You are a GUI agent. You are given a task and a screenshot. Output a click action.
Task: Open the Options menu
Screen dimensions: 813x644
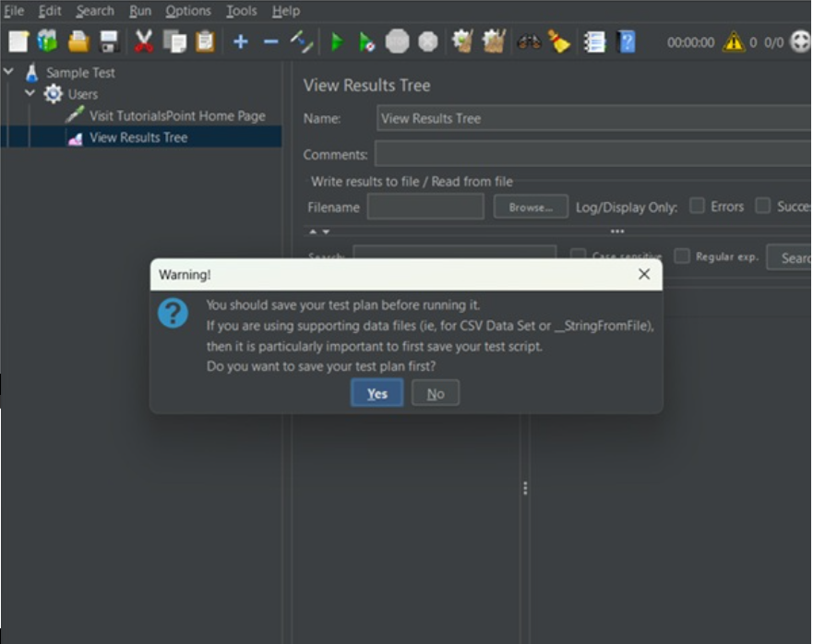(188, 11)
